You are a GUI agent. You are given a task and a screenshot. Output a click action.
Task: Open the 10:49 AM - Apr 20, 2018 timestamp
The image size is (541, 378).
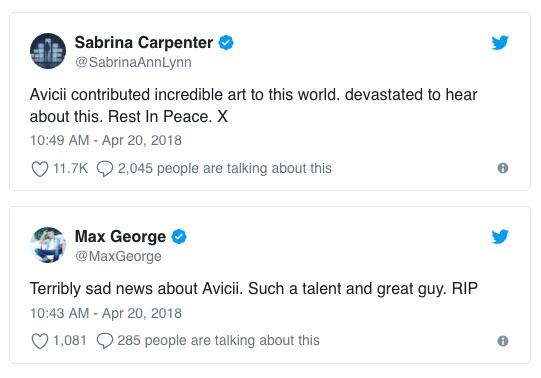pyautogui.click(x=106, y=140)
